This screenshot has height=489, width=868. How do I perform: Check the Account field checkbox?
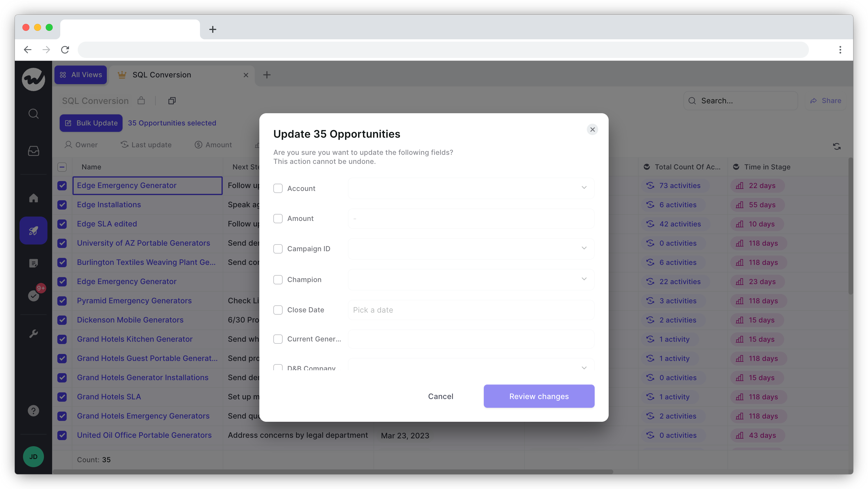tap(278, 188)
